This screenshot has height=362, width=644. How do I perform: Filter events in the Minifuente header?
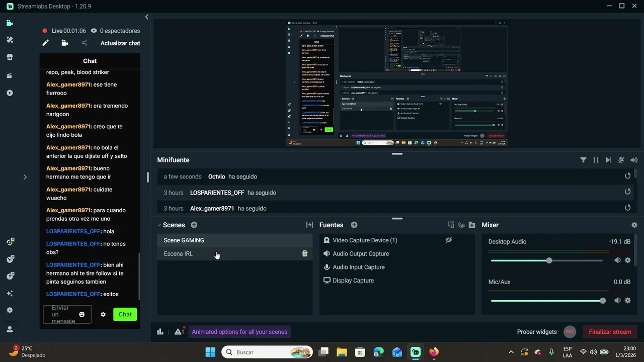583,160
